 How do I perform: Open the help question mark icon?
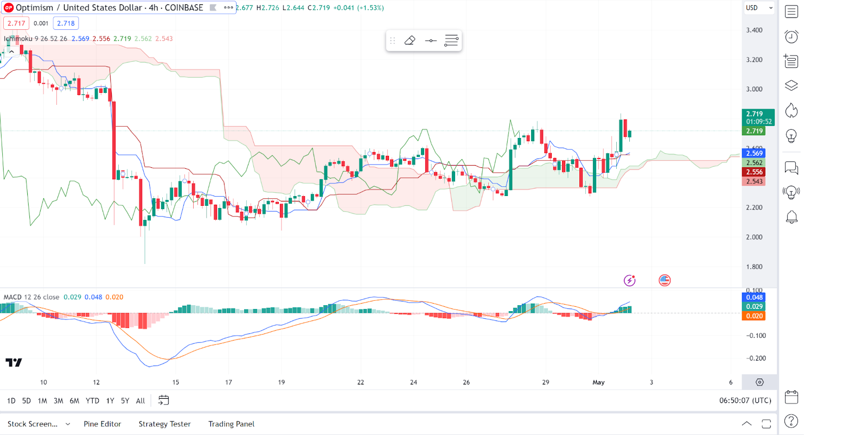click(x=792, y=421)
